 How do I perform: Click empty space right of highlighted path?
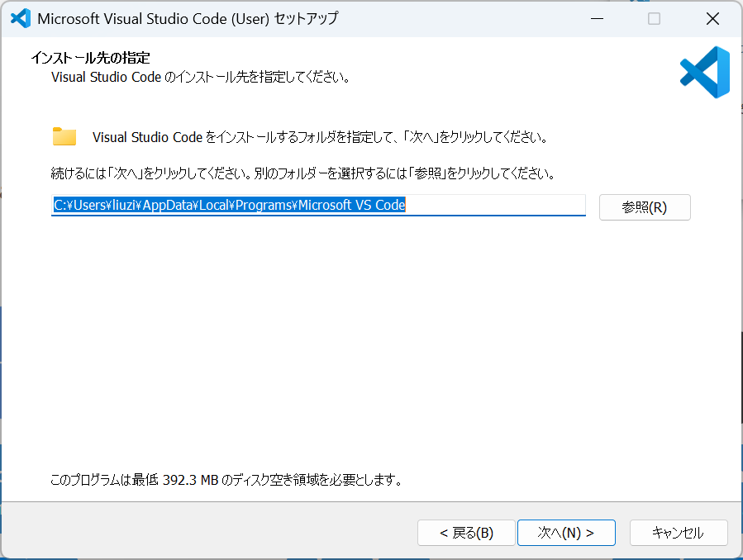(496, 206)
